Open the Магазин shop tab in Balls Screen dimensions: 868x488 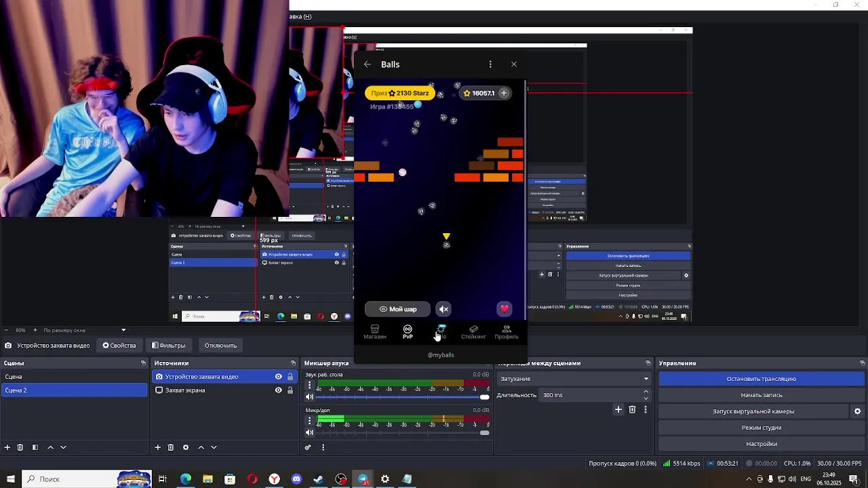[374, 332]
